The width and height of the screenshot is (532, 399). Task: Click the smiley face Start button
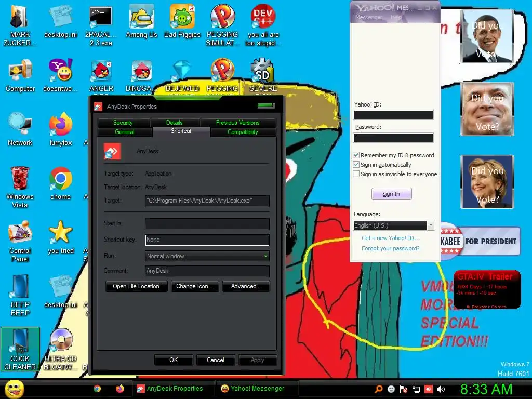(14, 389)
